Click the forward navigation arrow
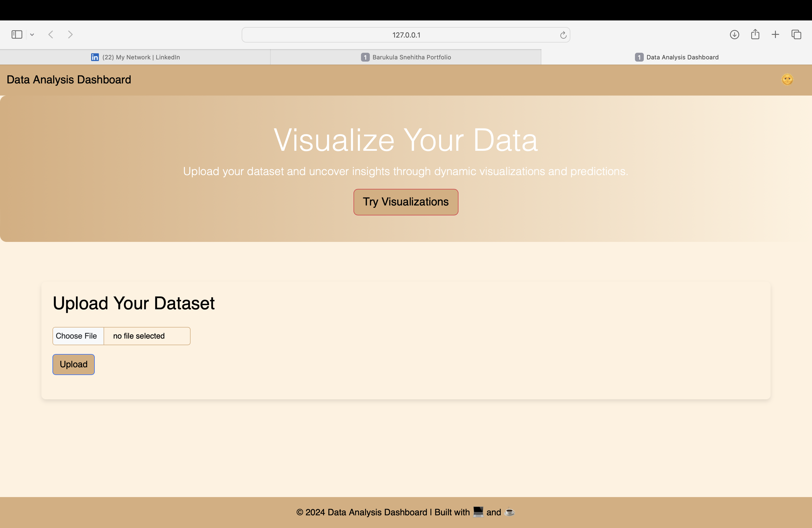812x528 pixels. click(70, 35)
